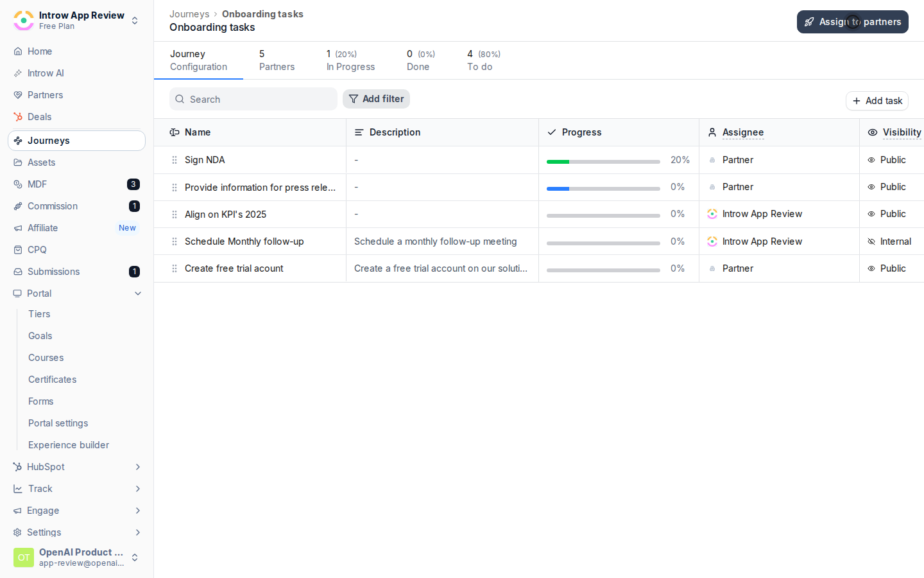
Task: Click the Track chart icon
Action: click(18, 489)
